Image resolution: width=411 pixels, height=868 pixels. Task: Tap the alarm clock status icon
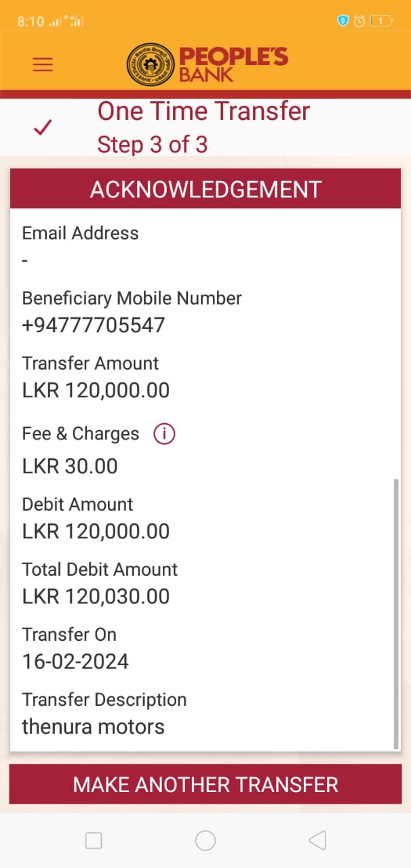click(359, 21)
